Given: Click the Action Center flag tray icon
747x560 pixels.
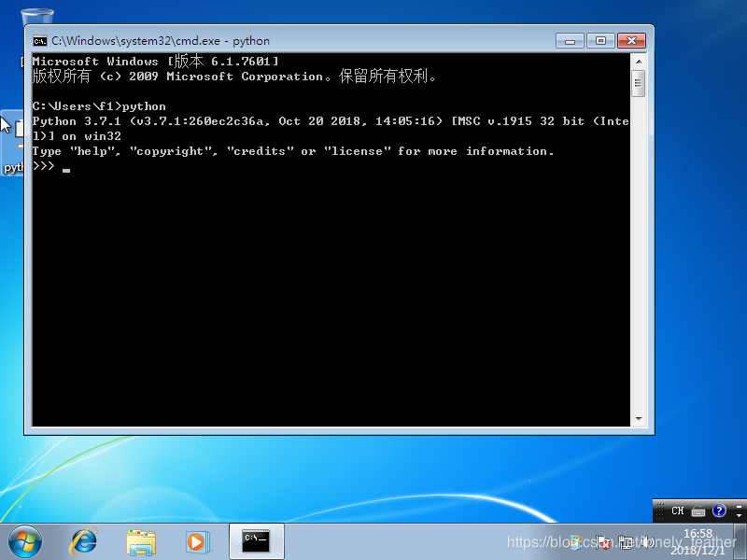Looking at the screenshot, I should coord(603,542).
